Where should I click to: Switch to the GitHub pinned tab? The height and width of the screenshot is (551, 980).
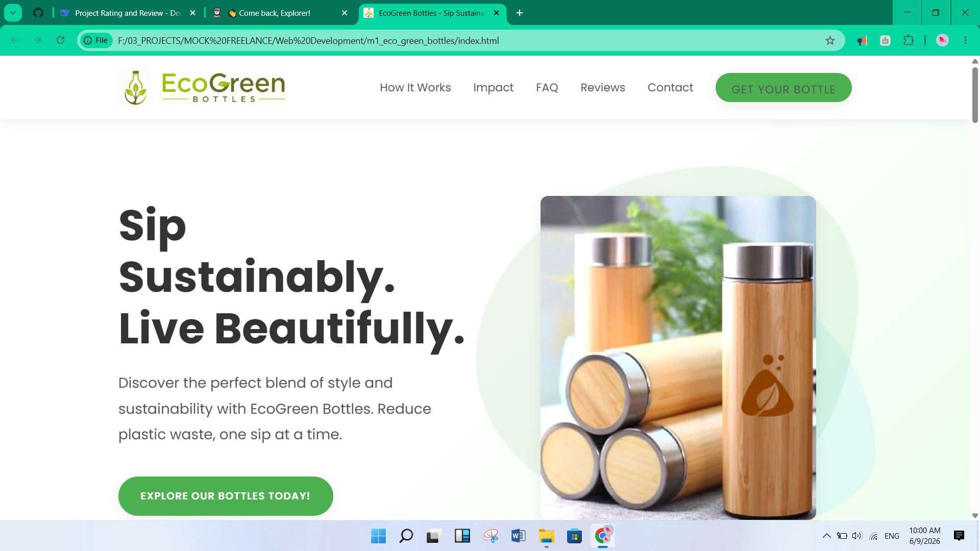38,13
